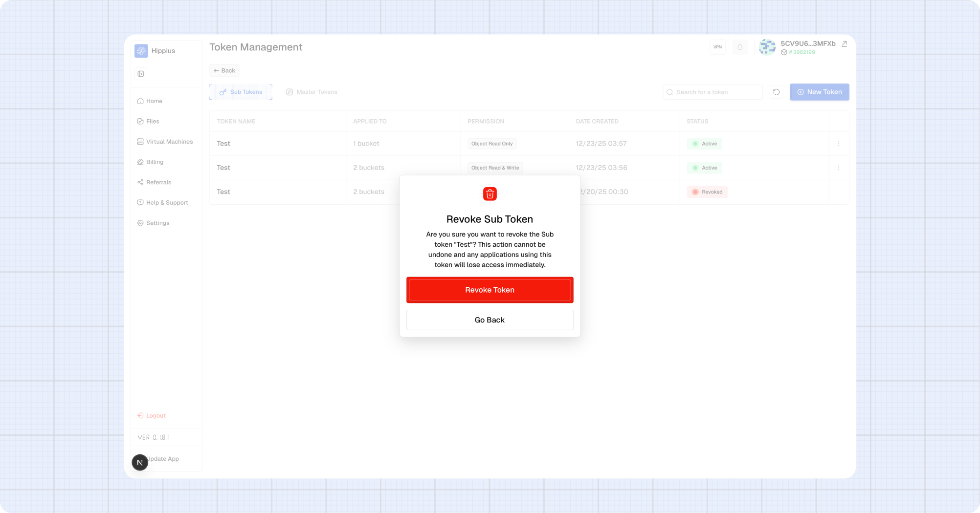Click the refresh tokens icon
980x513 pixels.
(x=776, y=92)
